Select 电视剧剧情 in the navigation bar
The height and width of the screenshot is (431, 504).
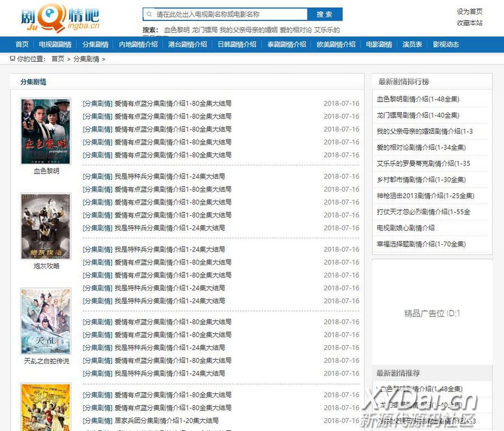click(55, 45)
